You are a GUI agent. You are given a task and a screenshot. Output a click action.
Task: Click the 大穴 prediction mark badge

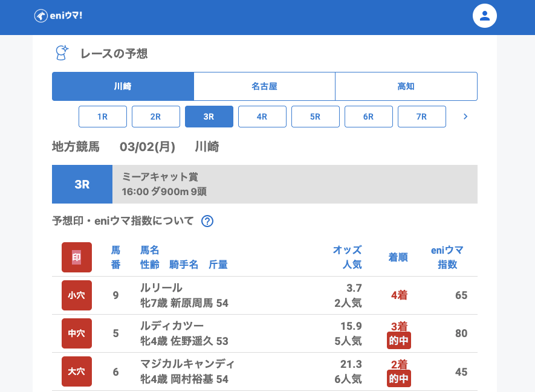[77, 371]
